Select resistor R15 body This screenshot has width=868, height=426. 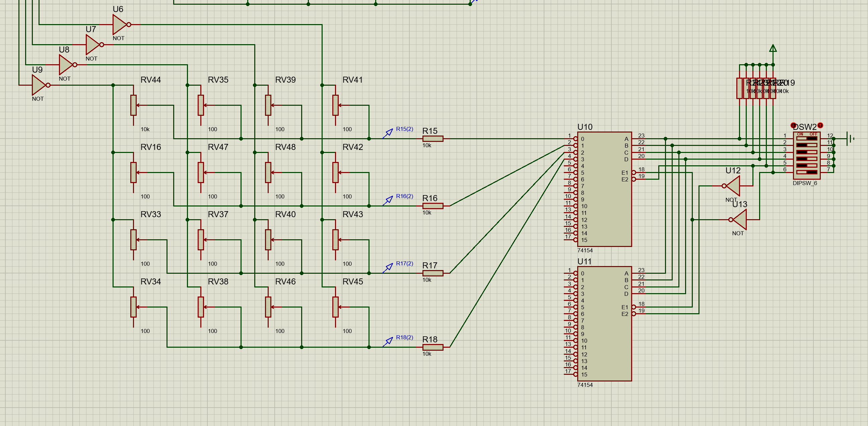point(433,139)
